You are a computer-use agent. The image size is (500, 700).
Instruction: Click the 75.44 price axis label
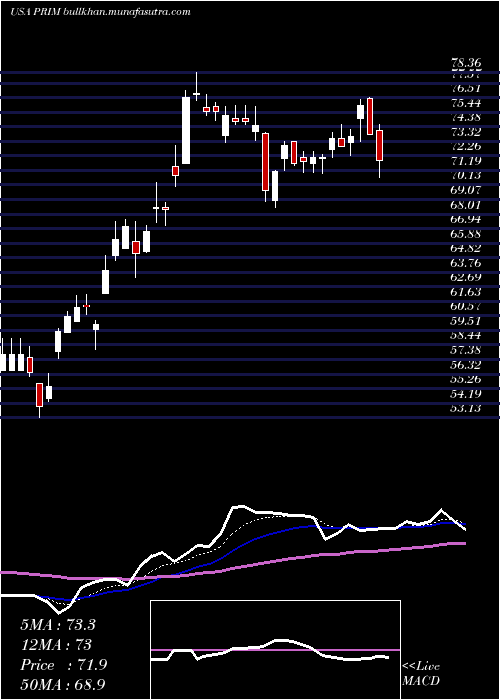(x=466, y=103)
